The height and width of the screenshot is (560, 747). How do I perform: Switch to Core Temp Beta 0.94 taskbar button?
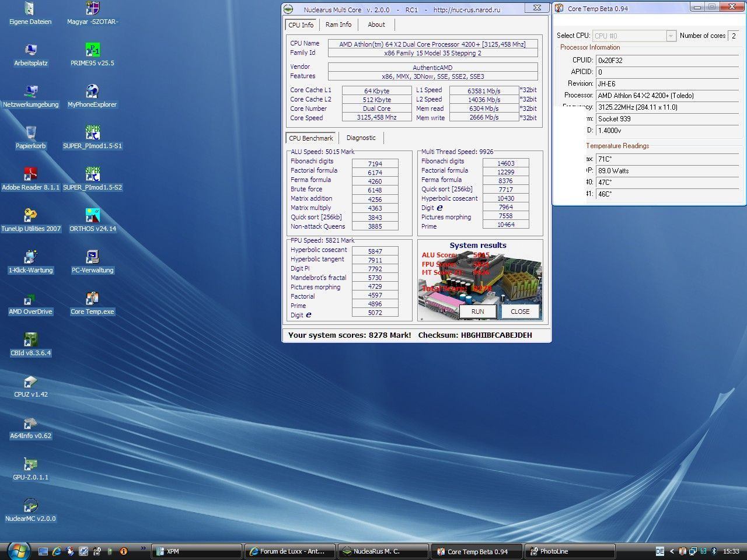pyautogui.click(x=477, y=551)
